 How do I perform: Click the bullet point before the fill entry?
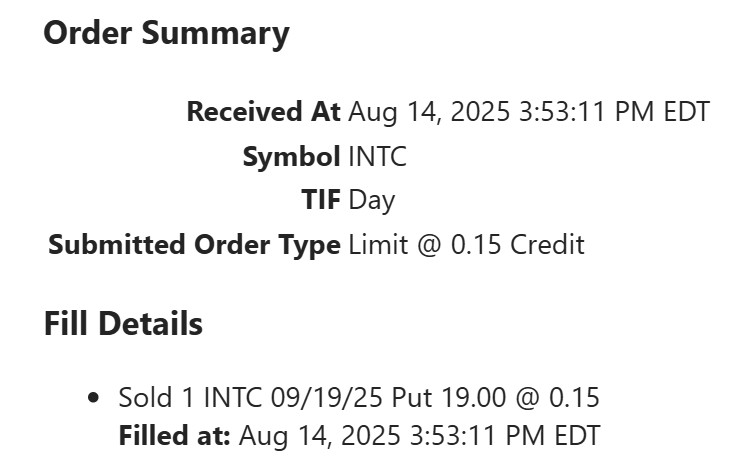tap(95, 398)
